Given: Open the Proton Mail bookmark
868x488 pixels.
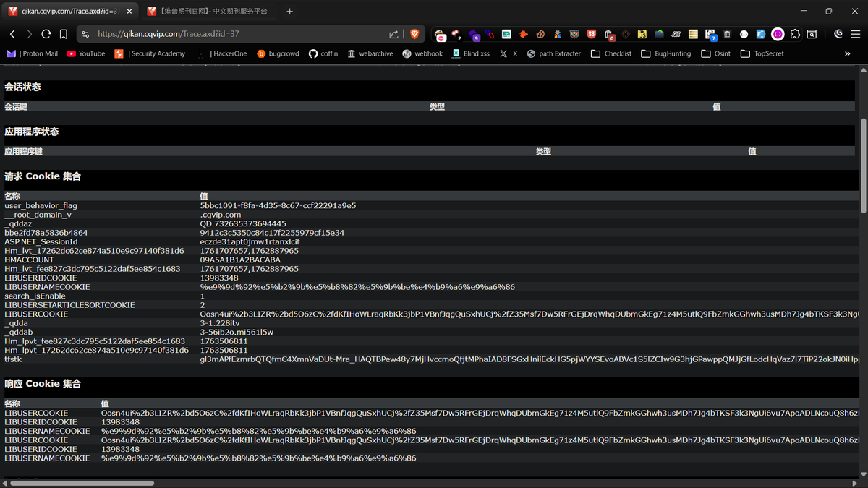Looking at the screenshot, I should (33, 53).
